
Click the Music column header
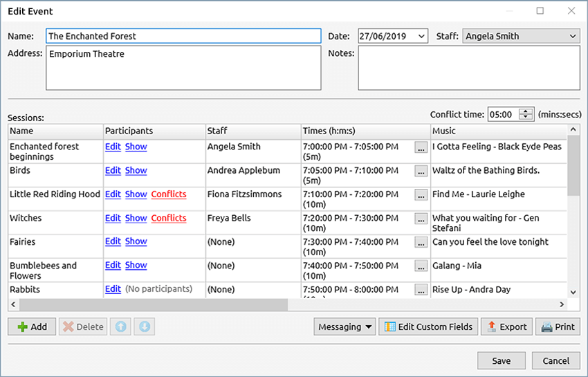498,131
